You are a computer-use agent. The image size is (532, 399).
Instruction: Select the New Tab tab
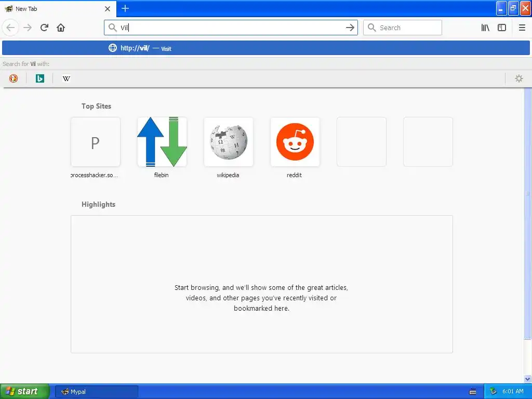pyautogui.click(x=58, y=9)
